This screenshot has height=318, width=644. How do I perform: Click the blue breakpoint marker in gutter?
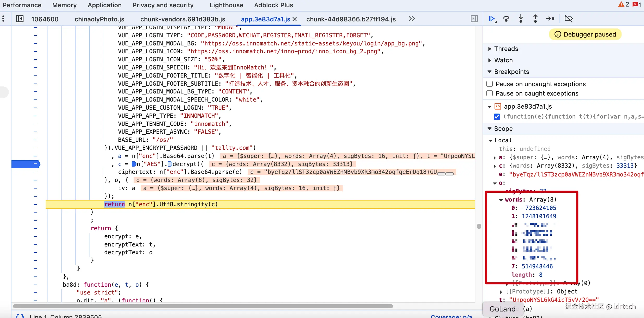26,164
